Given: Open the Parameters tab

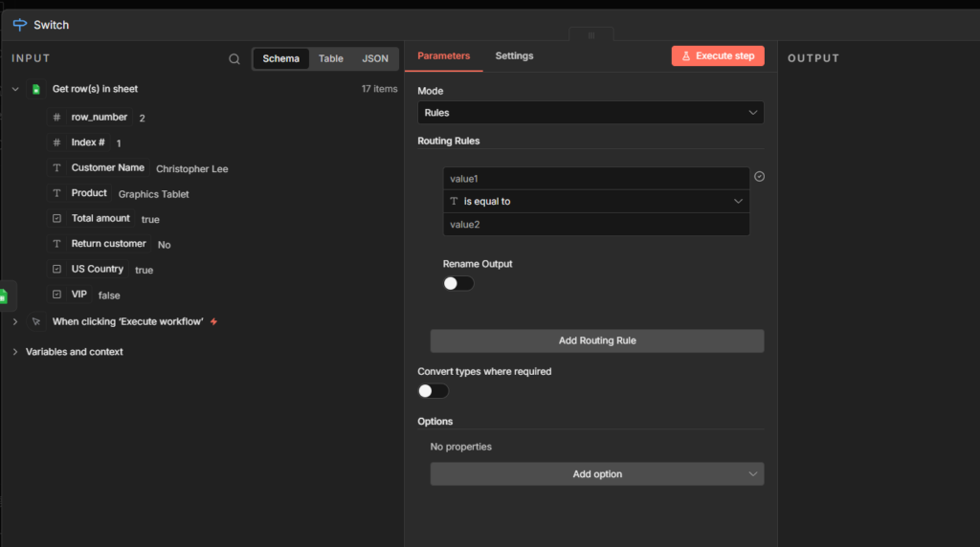Looking at the screenshot, I should click(444, 56).
